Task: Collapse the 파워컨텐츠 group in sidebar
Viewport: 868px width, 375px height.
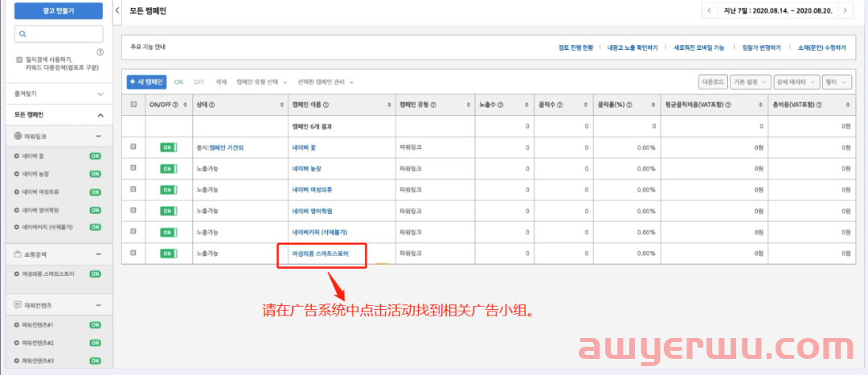Action: point(98,305)
